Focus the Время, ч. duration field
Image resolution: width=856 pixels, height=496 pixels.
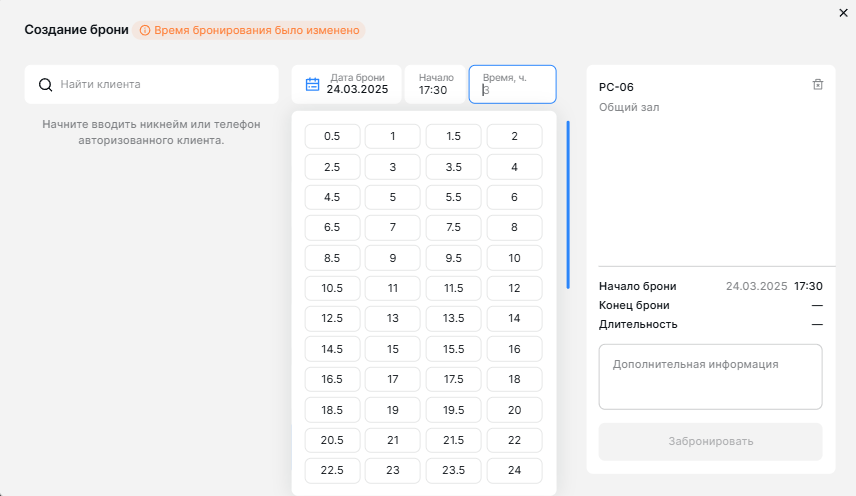pyautogui.click(x=512, y=84)
